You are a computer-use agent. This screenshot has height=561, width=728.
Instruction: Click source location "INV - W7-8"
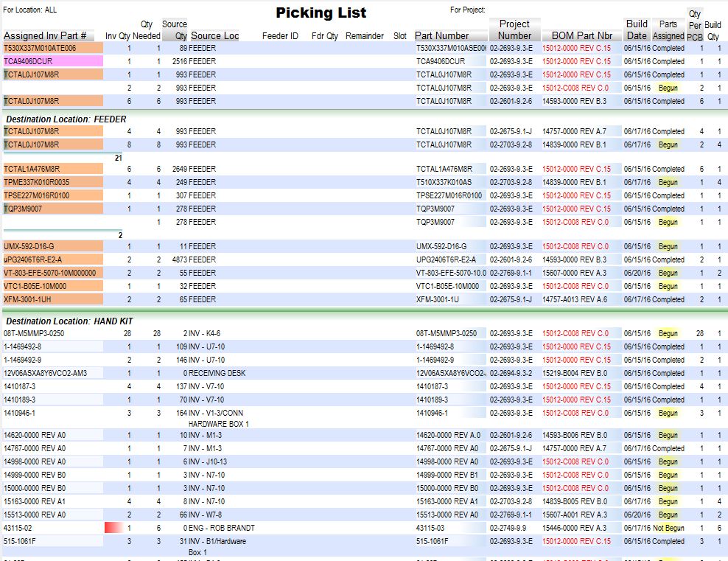[x=205, y=515]
